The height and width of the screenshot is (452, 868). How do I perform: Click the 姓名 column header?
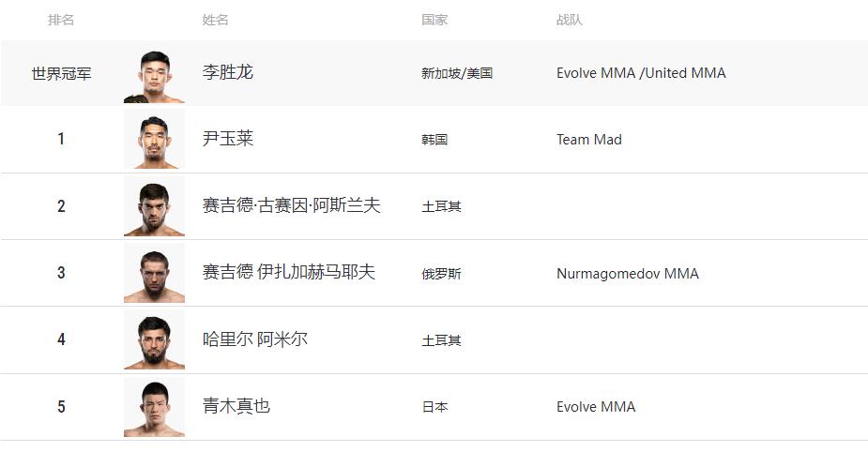point(215,20)
